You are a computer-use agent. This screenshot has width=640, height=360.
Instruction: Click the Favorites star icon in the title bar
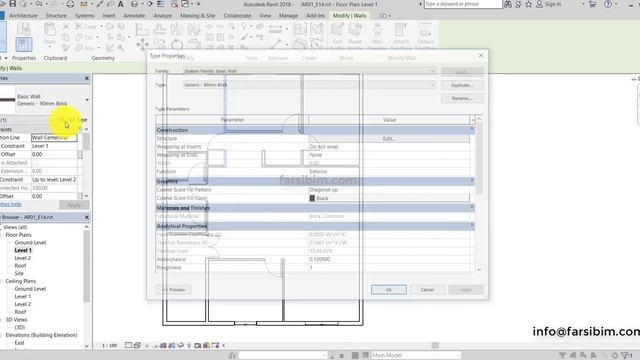(x=529, y=4)
